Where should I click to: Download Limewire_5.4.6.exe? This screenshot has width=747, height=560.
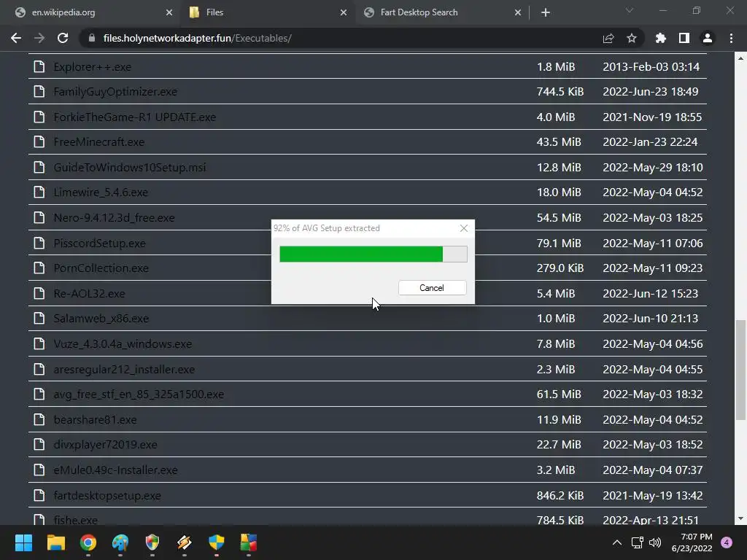[x=101, y=192]
